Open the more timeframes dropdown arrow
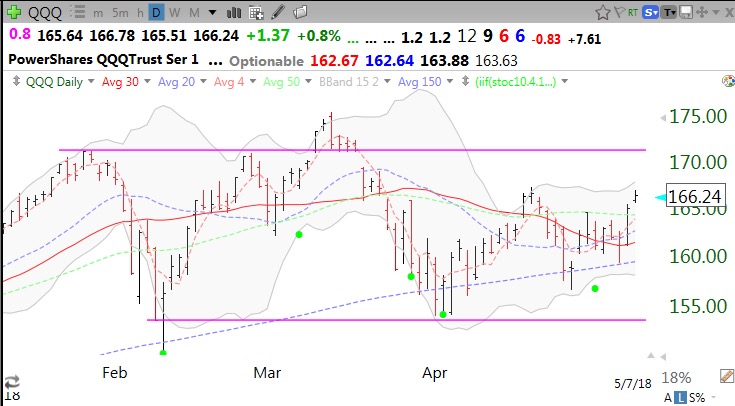 pos(212,13)
